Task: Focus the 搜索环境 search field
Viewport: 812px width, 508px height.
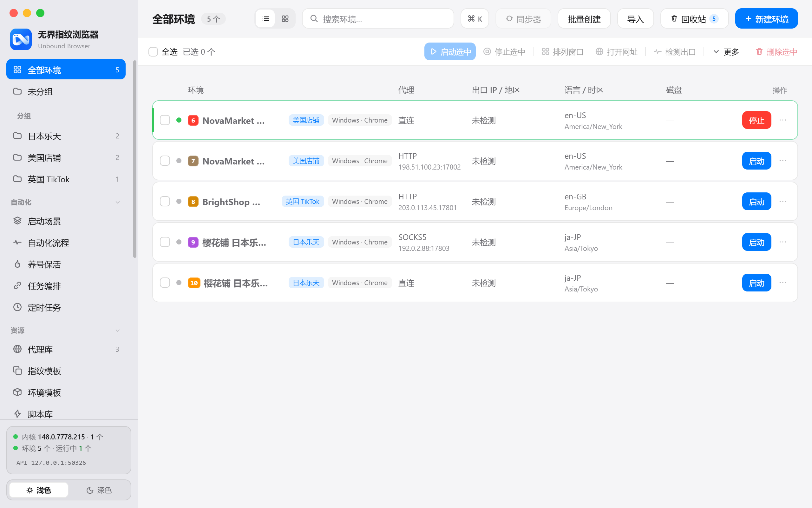Action: click(x=378, y=19)
